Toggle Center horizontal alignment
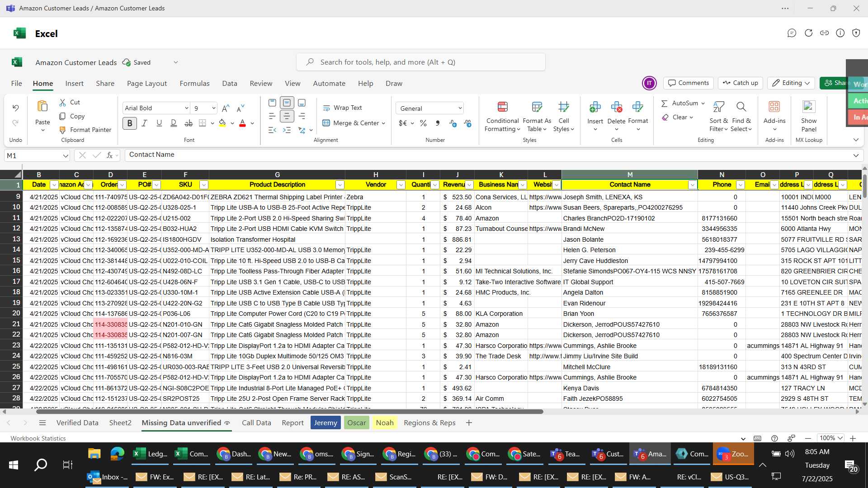This screenshot has height=488, width=868. click(x=287, y=116)
